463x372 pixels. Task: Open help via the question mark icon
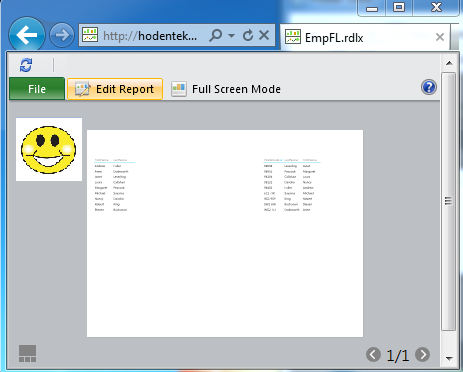(x=429, y=87)
